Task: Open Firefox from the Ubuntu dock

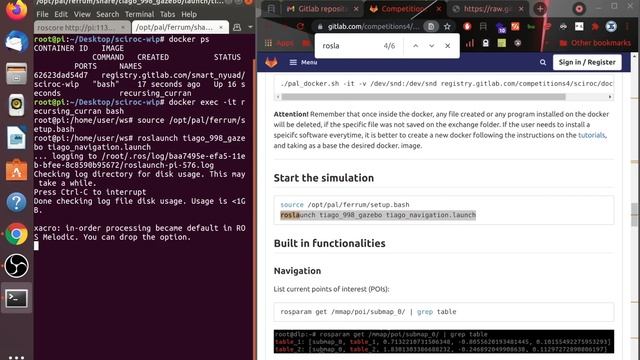Action: (x=16, y=10)
